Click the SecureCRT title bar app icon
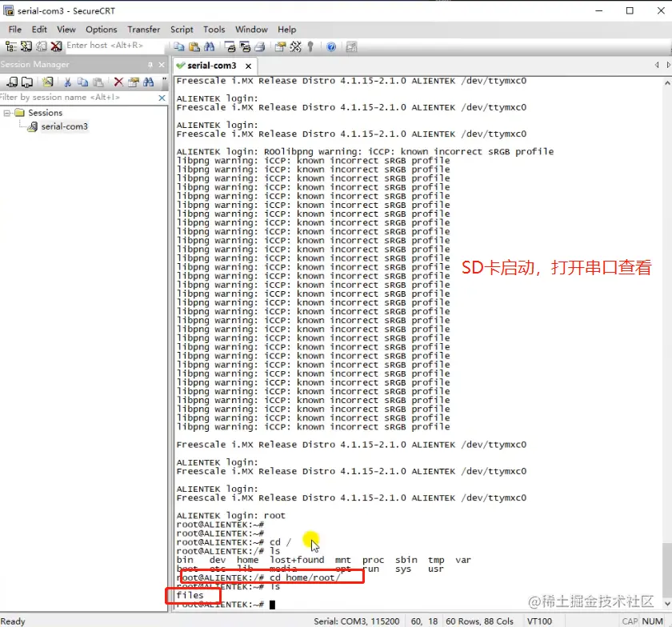Image resolution: width=672 pixels, height=627 pixels. coord(9,10)
